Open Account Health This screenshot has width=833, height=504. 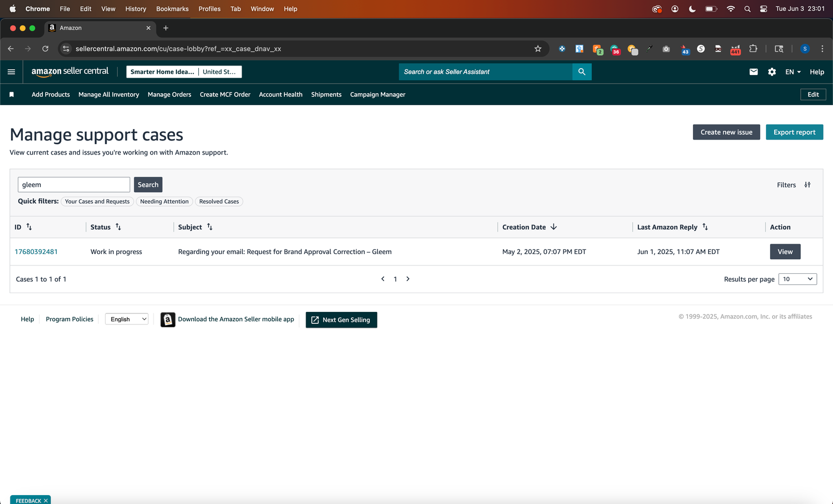281,95
